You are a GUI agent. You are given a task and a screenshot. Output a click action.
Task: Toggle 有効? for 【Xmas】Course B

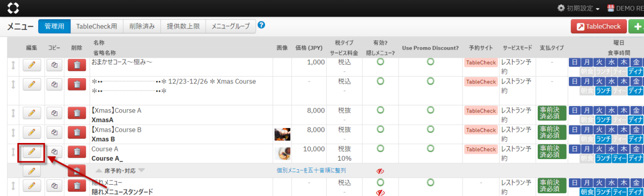380,129
